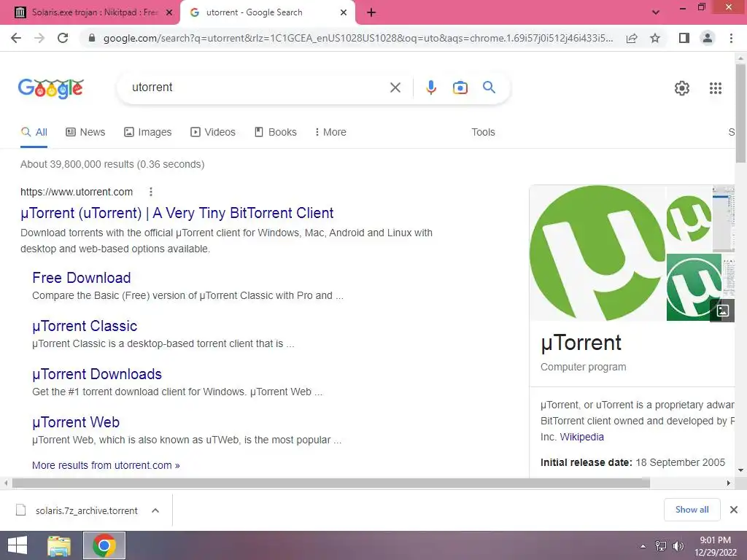Image resolution: width=747 pixels, height=560 pixels.
Task: Click the scroll right arrow on horizontal scrollbar
Action: click(729, 483)
